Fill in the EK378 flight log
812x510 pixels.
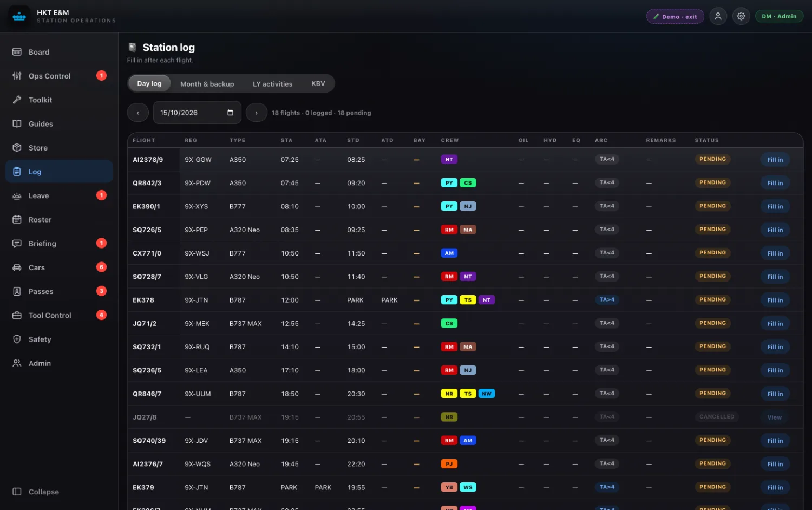[x=775, y=300]
